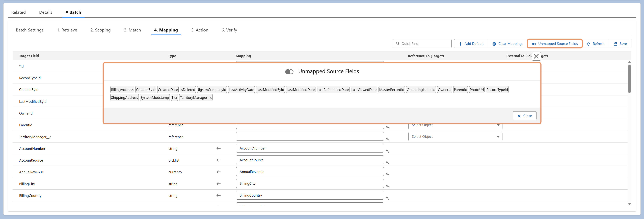644x219 pixels.
Task: Click the Aa icon next to BillingCity mapping
Action: pyautogui.click(x=388, y=186)
